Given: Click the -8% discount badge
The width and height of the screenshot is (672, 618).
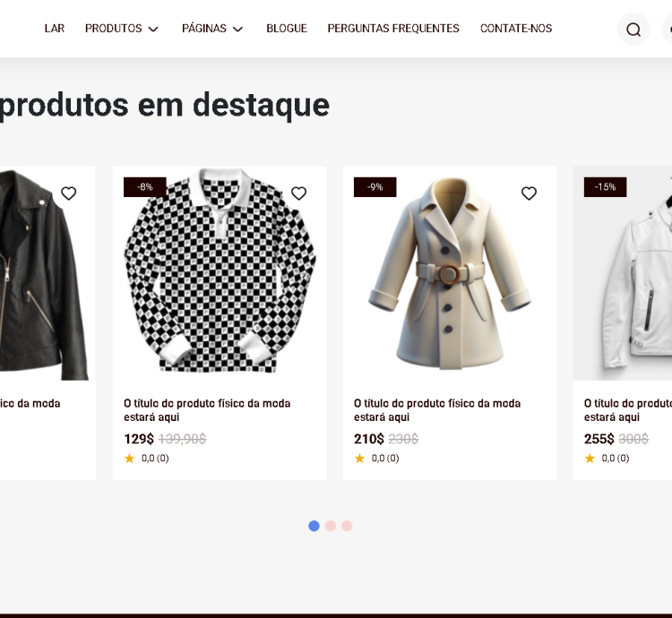Looking at the screenshot, I should coord(144,187).
